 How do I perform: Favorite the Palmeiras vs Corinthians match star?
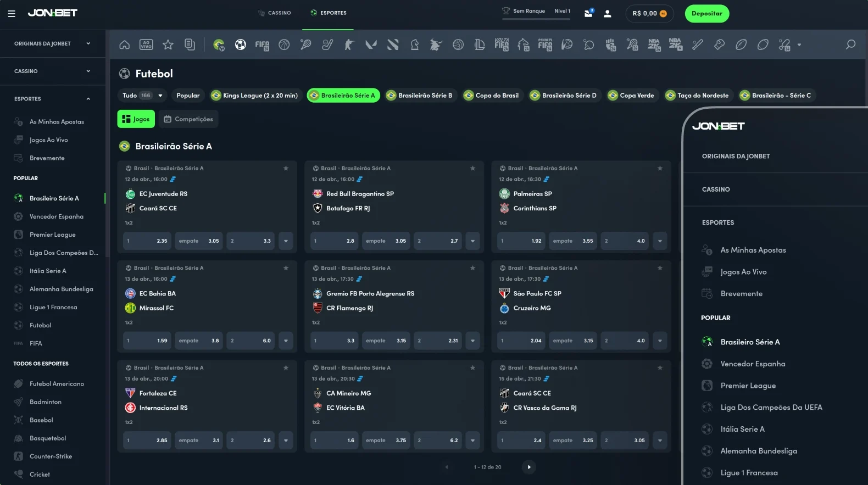tap(660, 168)
